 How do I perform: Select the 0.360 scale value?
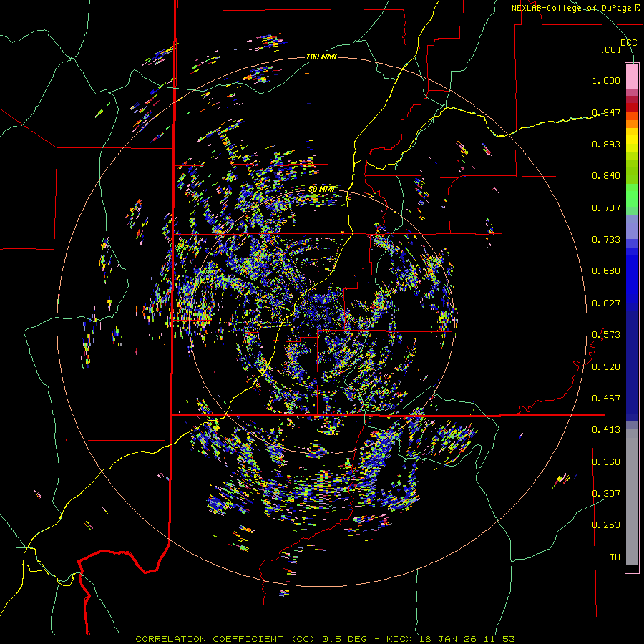(606, 462)
